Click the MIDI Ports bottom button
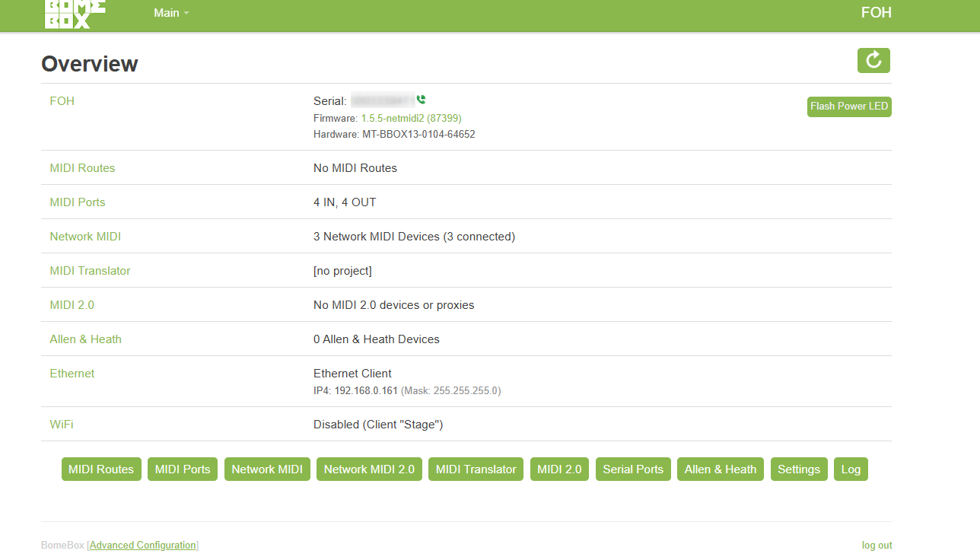 tap(183, 469)
